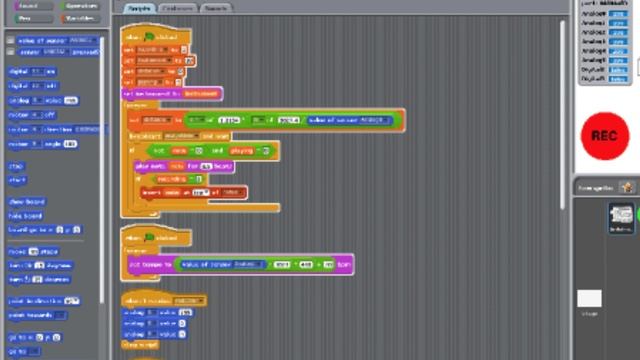Screen dimensions: 640x360
Task: Click the red REC button on the stage
Action: point(605,136)
